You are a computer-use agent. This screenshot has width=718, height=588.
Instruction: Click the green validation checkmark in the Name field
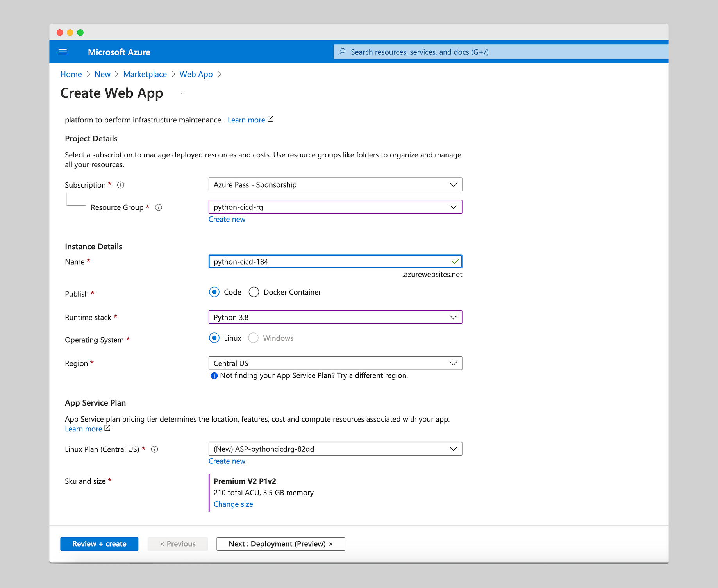pos(455,261)
